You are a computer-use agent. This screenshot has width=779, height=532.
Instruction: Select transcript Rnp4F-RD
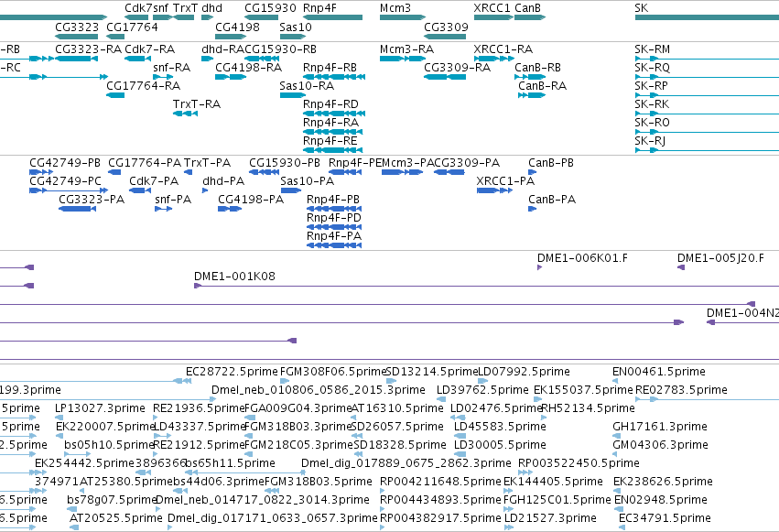click(333, 114)
